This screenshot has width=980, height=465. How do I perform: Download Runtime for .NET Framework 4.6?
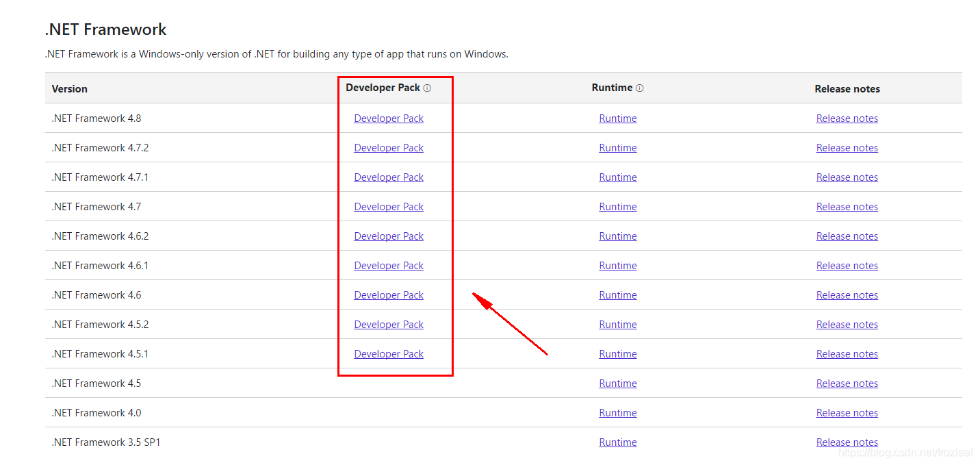pyautogui.click(x=618, y=295)
